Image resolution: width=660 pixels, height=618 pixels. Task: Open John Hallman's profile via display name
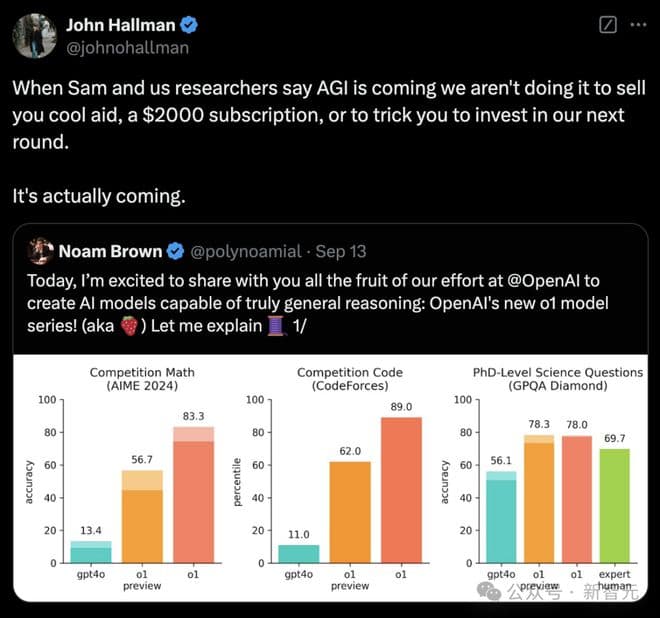point(120,24)
